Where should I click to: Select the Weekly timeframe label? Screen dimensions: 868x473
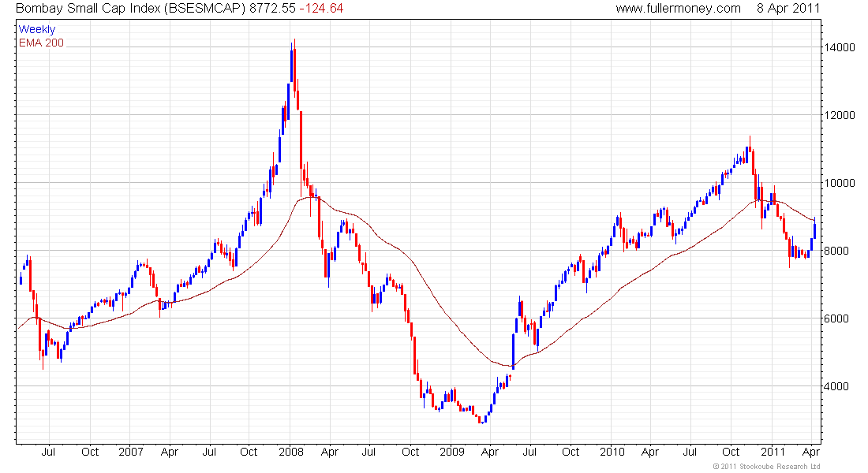[x=37, y=29]
